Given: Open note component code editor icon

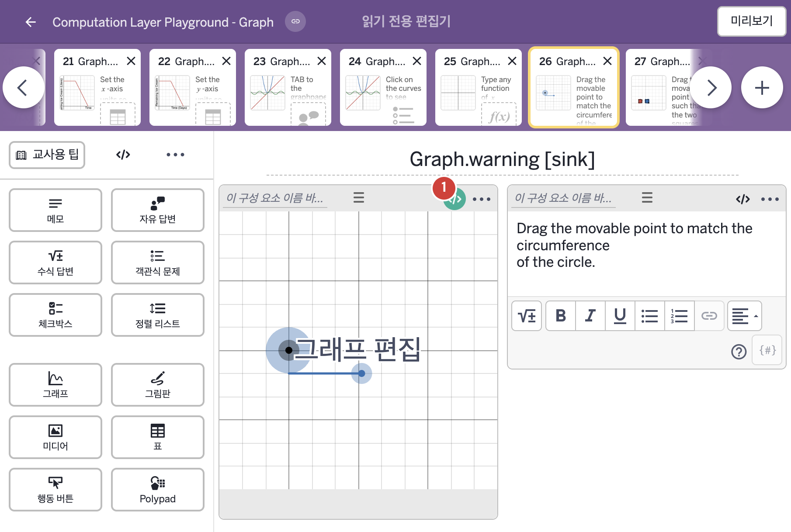Looking at the screenshot, I should click(743, 199).
